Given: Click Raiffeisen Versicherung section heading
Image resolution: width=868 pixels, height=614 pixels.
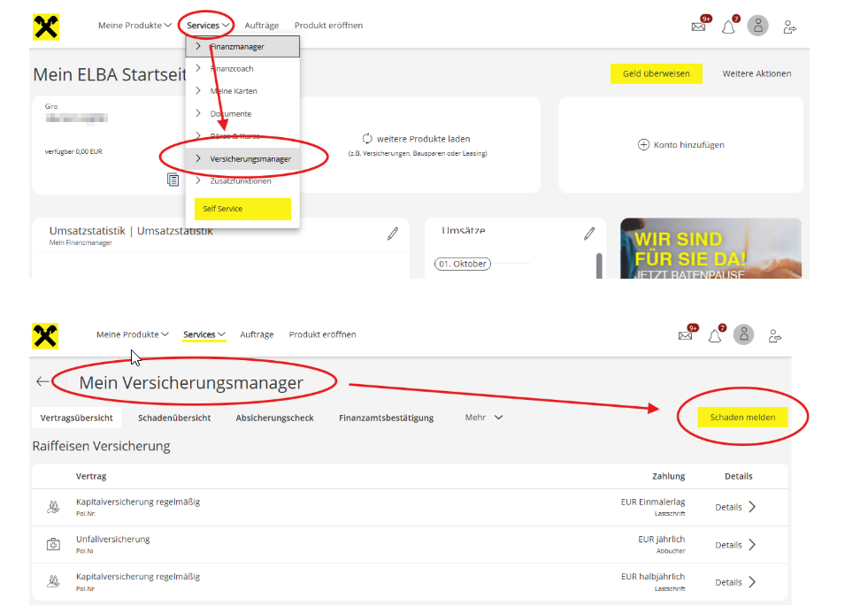Looking at the screenshot, I should [x=101, y=446].
